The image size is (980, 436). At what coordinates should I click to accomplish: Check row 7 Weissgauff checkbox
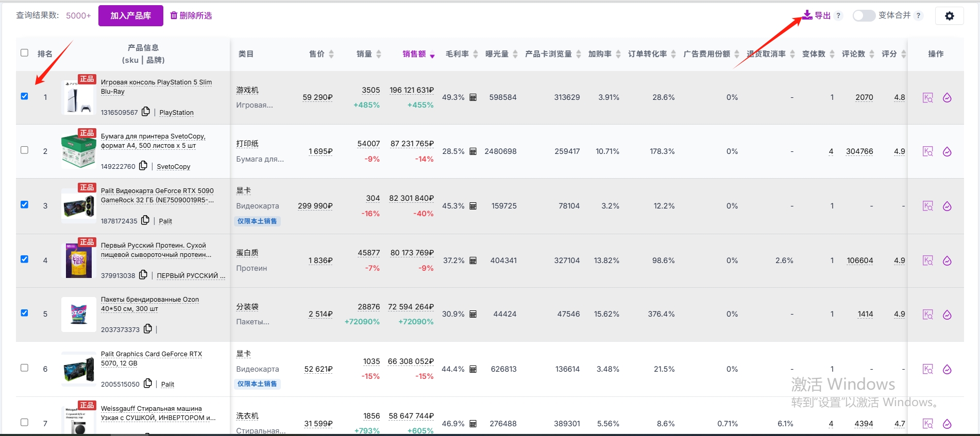coord(24,422)
